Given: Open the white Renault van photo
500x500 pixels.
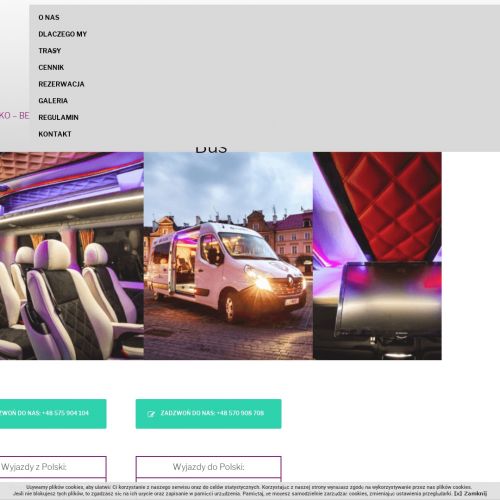Looking at the screenshot, I should [228, 256].
